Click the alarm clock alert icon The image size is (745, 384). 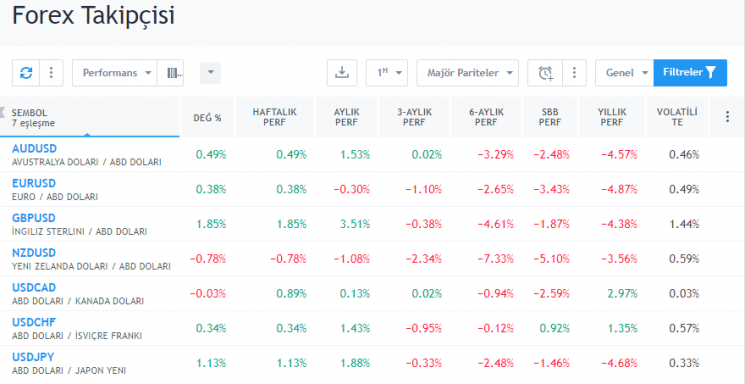(545, 73)
